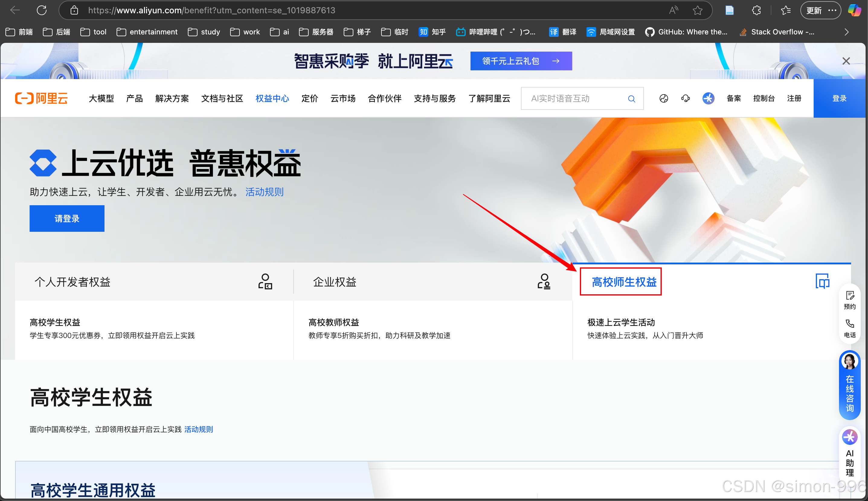Open the 解决方案 nav menu
The image size is (868, 501).
pos(172,98)
